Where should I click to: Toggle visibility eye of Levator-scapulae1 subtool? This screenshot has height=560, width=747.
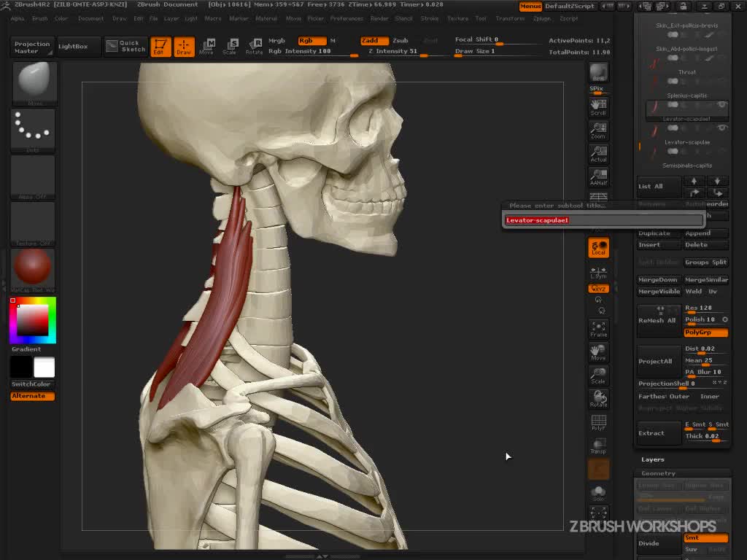pos(722,104)
